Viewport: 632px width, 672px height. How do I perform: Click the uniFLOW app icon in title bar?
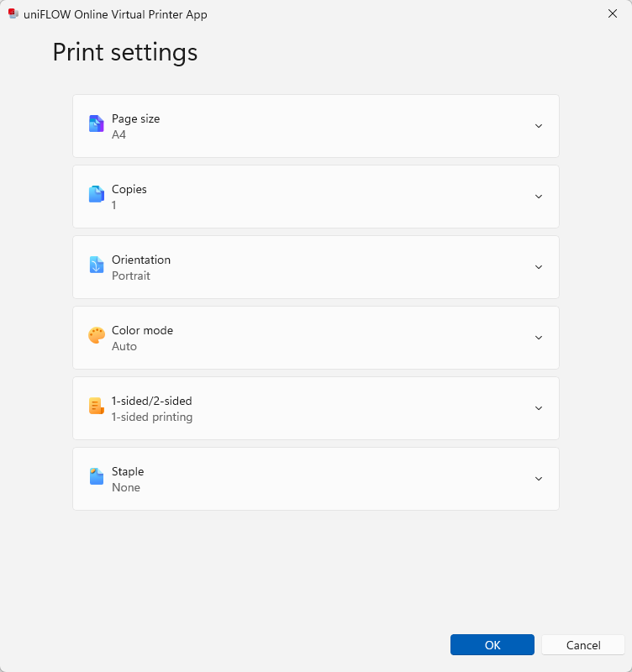(x=13, y=14)
